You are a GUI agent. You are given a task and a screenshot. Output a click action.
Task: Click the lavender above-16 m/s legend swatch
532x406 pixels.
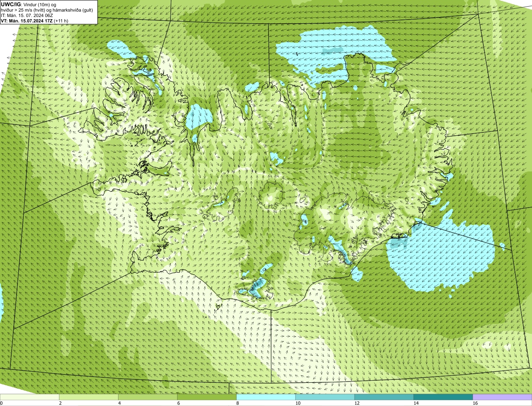click(502, 397)
